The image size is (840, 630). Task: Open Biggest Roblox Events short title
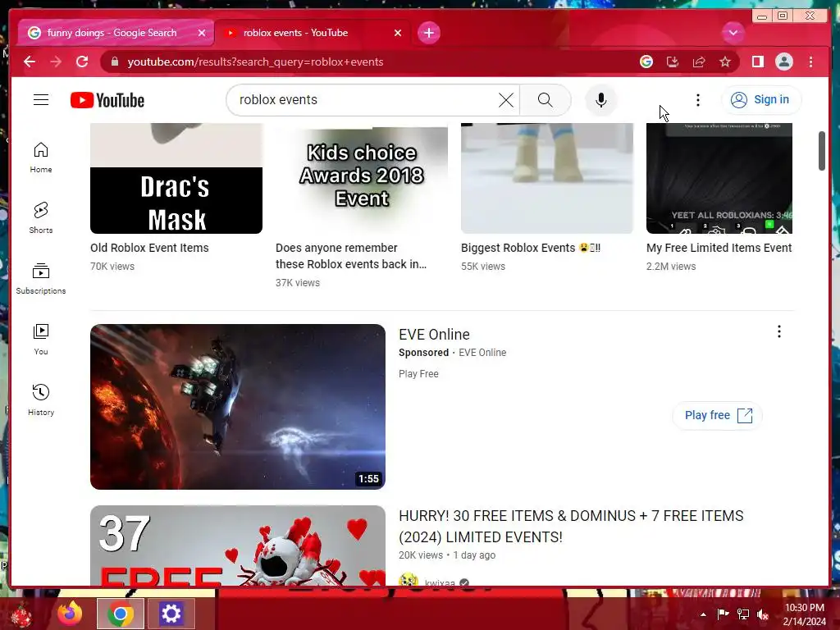pos(531,248)
